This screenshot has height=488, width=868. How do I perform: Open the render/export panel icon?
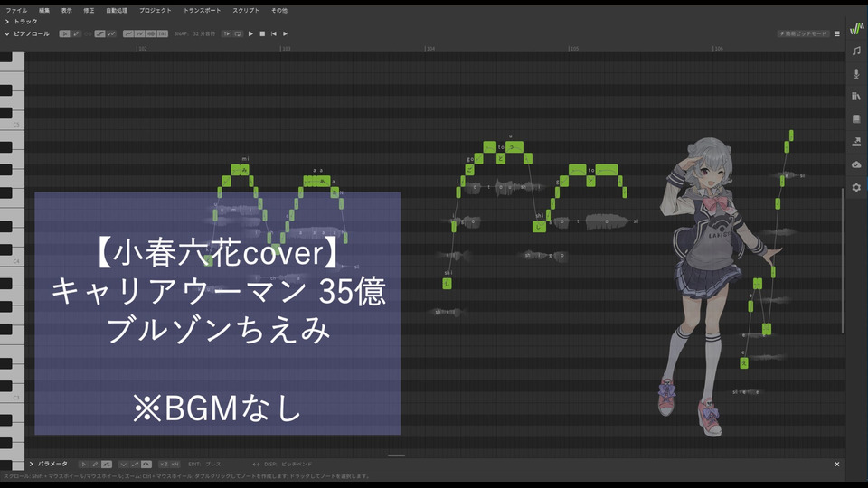point(856,142)
